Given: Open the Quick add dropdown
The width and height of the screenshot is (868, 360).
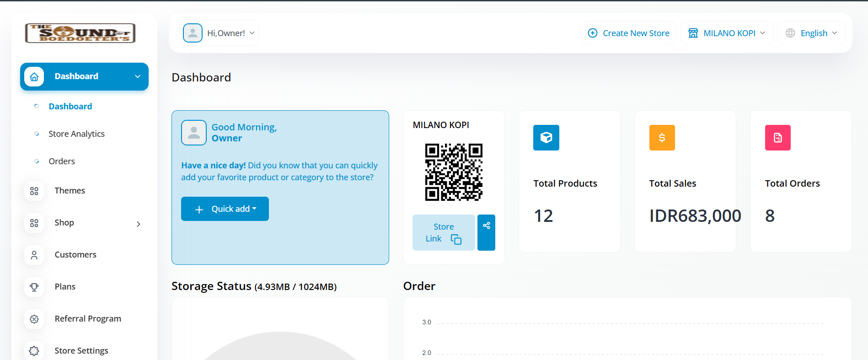Looking at the screenshot, I should coord(225,209).
